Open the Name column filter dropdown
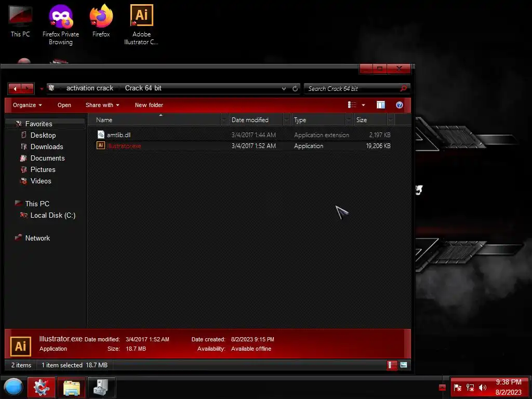This screenshot has width=532, height=399. (224, 120)
